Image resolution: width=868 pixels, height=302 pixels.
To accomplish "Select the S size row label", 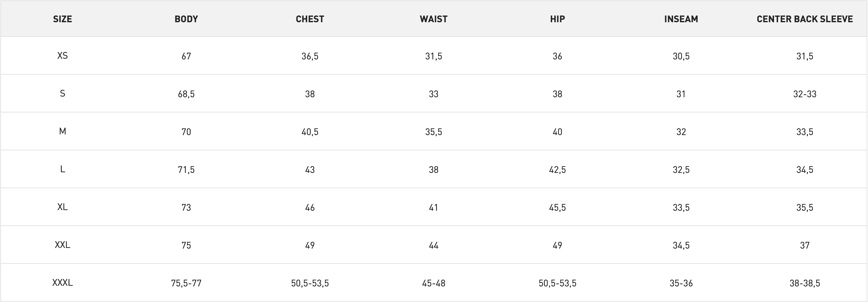I will 62,93.
